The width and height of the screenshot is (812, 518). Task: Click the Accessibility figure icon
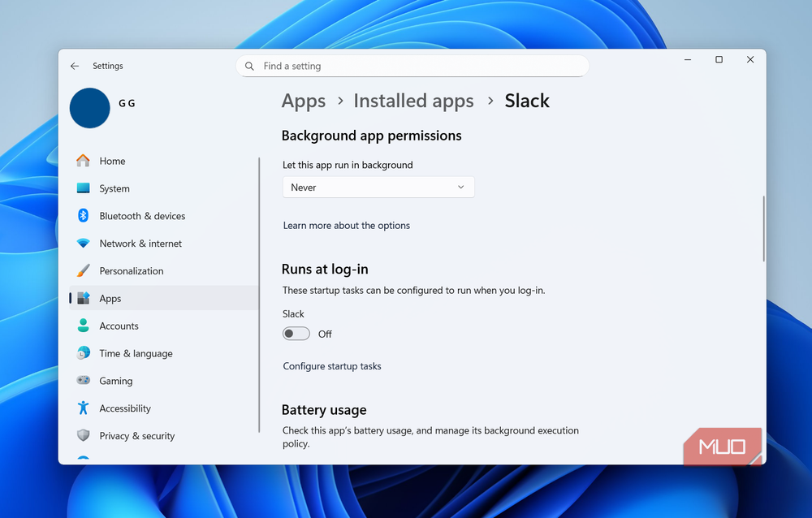tap(83, 408)
